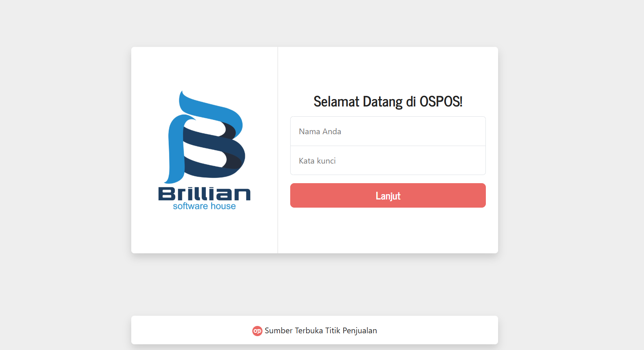This screenshot has width=644, height=350.
Task: Click the word "OSPOS!" in the heading
Action: tap(441, 102)
